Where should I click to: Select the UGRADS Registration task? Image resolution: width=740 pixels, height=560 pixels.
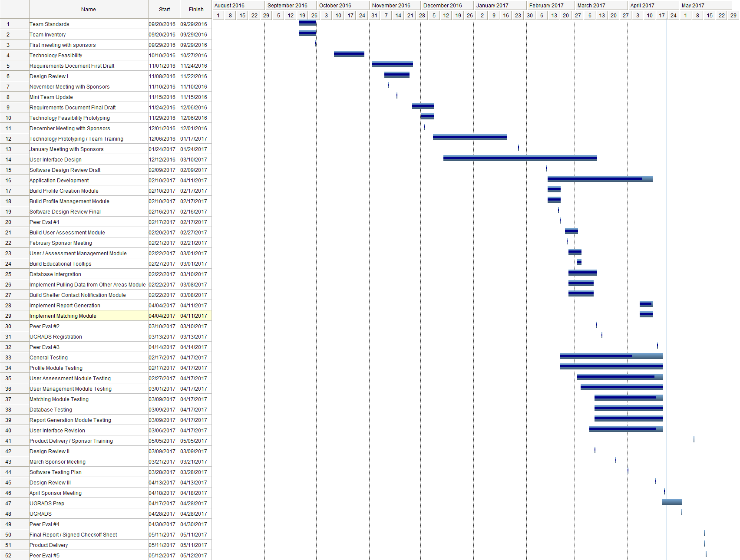[56, 337]
